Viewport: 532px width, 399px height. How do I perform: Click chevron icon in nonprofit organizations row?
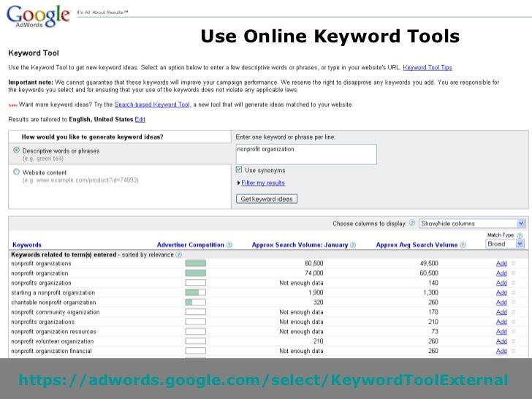point(513,263)
